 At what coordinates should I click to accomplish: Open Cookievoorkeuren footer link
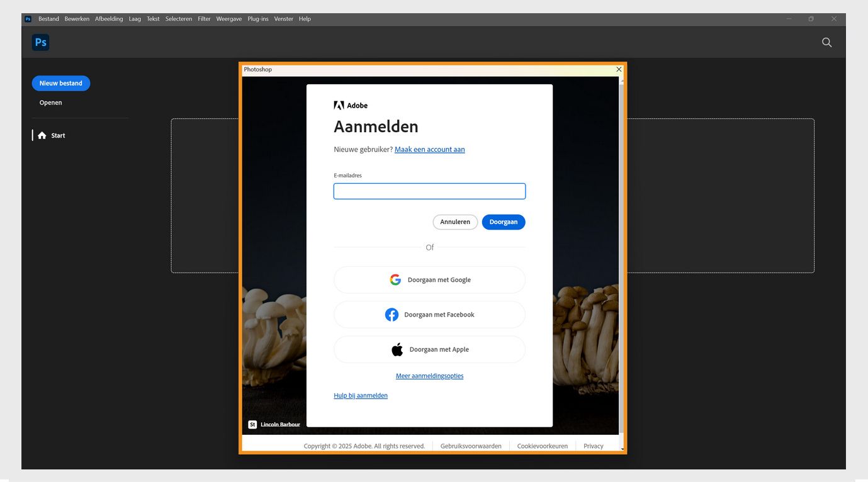[543, 446]
